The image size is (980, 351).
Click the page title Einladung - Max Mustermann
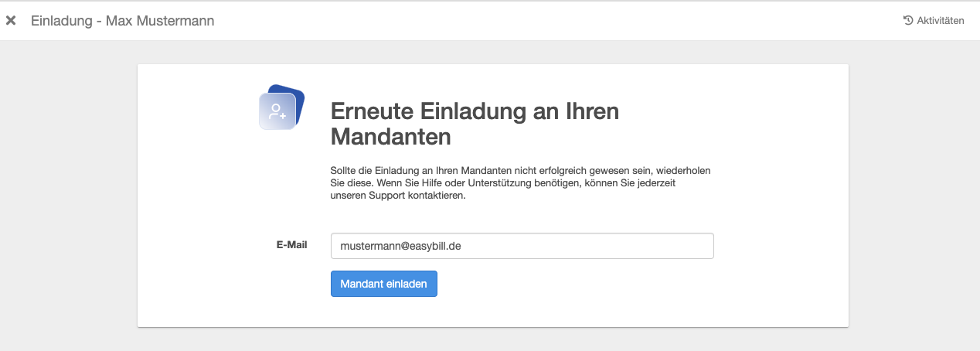coord(122,21)
